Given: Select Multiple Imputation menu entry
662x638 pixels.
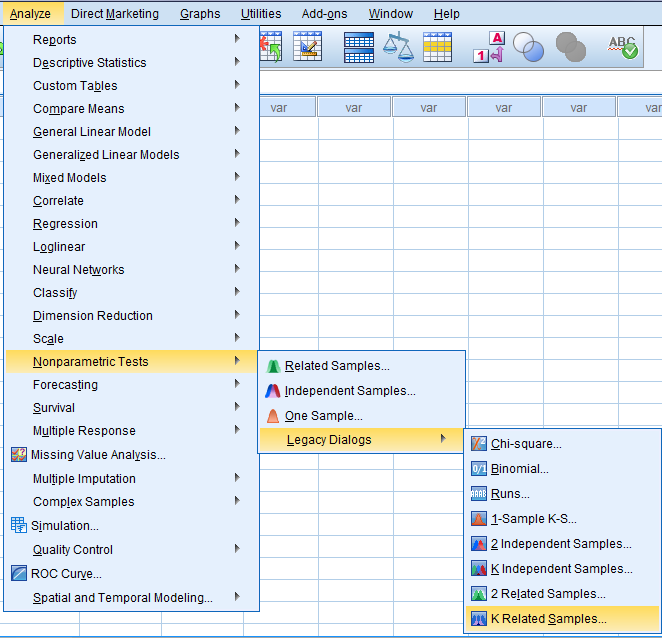Looking at the screenshot, I should click(131, 479).
